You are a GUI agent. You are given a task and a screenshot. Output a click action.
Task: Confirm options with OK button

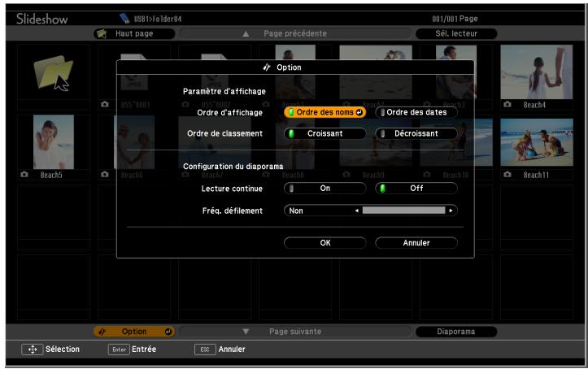pos(324,243)
